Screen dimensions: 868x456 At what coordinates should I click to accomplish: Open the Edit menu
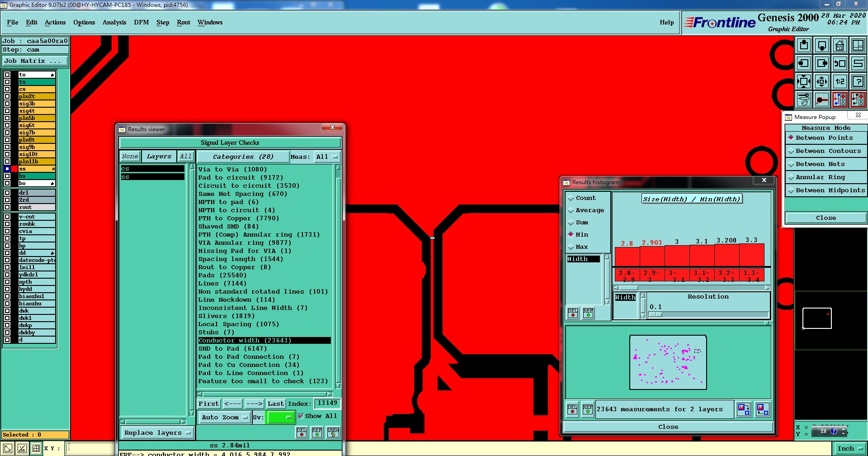(x=32, y=23)
